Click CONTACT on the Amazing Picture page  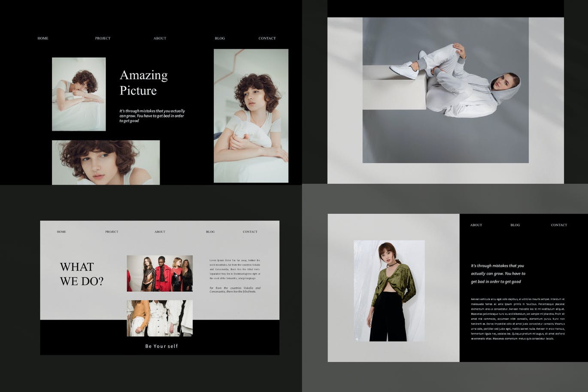(x=267, y=38)
